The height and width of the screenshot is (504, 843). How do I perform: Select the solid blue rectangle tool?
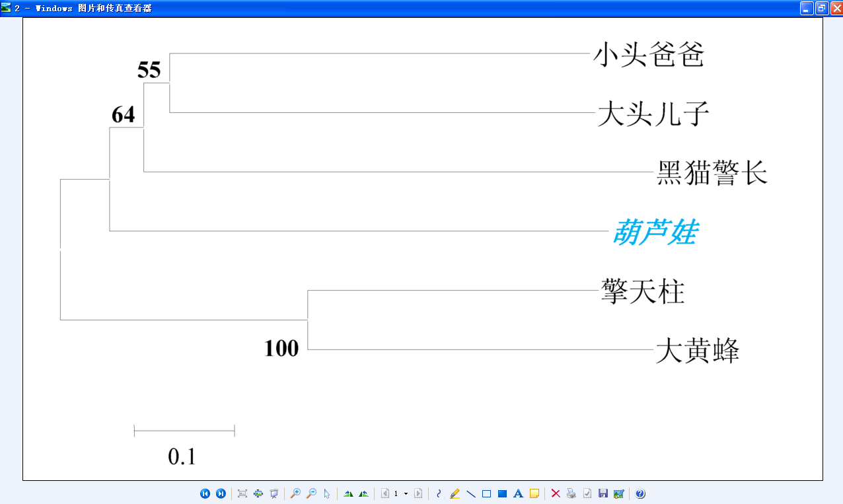[502, 493]
